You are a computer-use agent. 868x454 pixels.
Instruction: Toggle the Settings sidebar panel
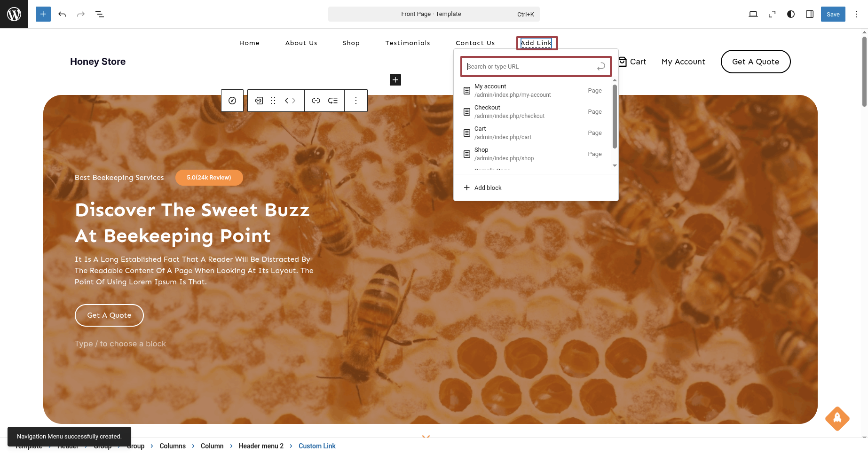(810, 14)
